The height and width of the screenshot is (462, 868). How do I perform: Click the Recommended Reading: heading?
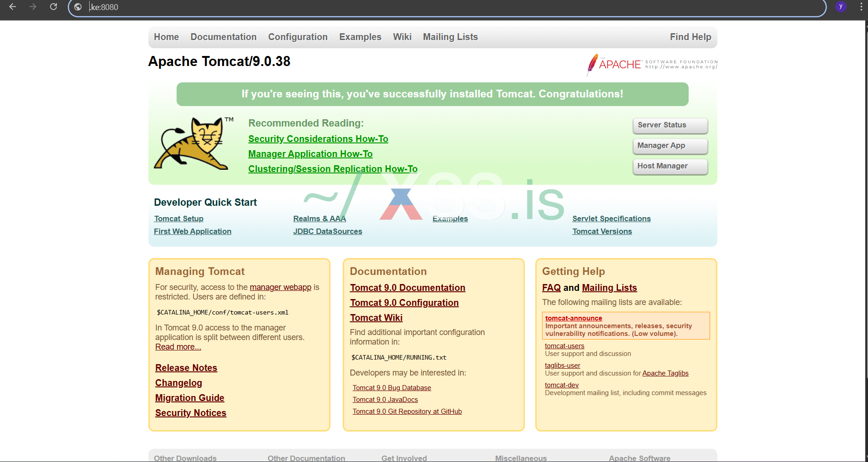point(306,123)
